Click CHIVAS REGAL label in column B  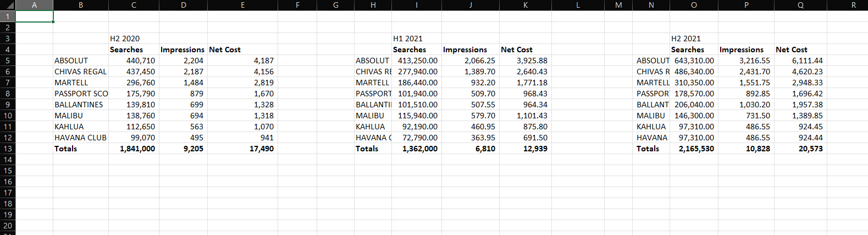pos(81,72)
